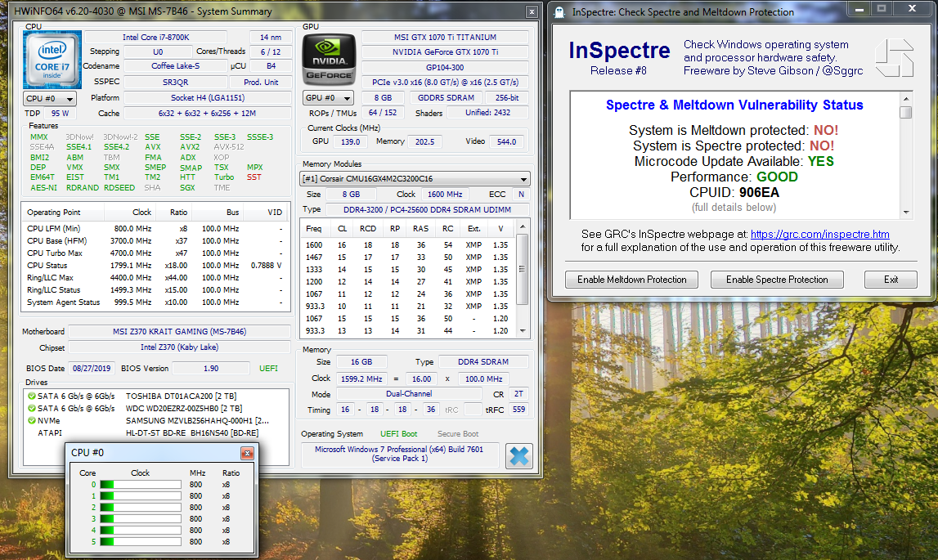Click Core 0 clock bar
The width and height of the screenshot is (938, 560).
click(141, 485)
